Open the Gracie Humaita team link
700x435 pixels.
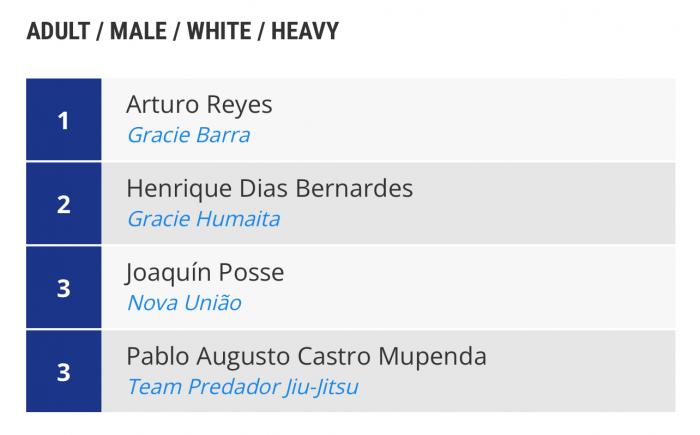[x=203, y=219]
